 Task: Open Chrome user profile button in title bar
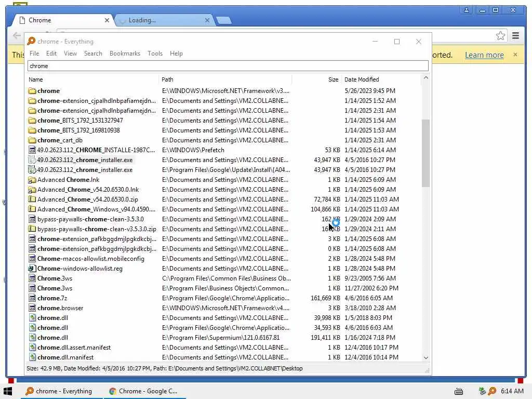467,10
